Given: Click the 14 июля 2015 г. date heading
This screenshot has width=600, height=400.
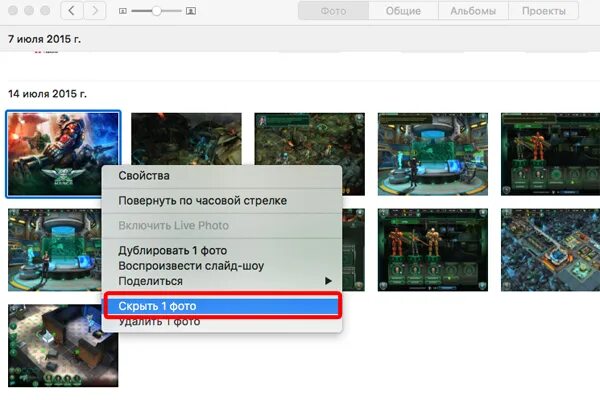Looking at the screenshot, I should click(47, 94).
